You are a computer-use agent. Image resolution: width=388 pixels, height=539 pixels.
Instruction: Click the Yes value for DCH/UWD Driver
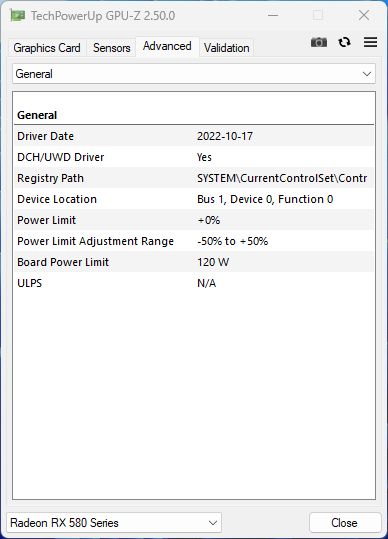[x=204, y=157]
